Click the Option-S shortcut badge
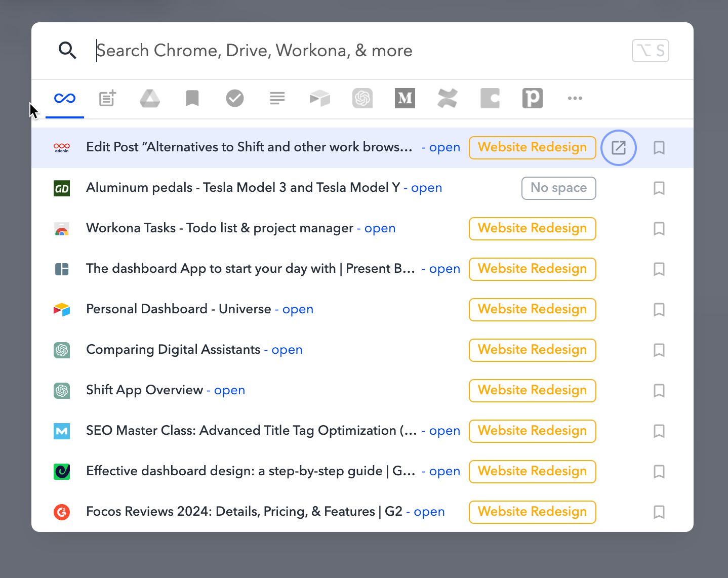Viewport: 728px width, 578px height. [x=651, y=51]
